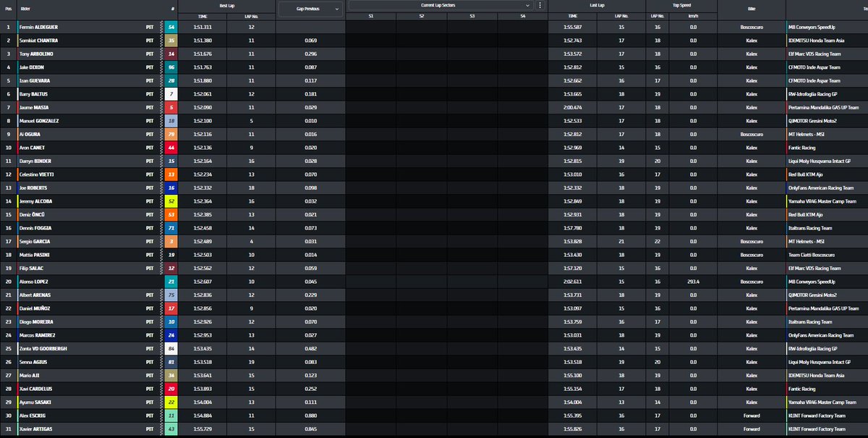Click best lap time 1:51.311
Viewport: 868px width, 438px height.
[203, 27]
